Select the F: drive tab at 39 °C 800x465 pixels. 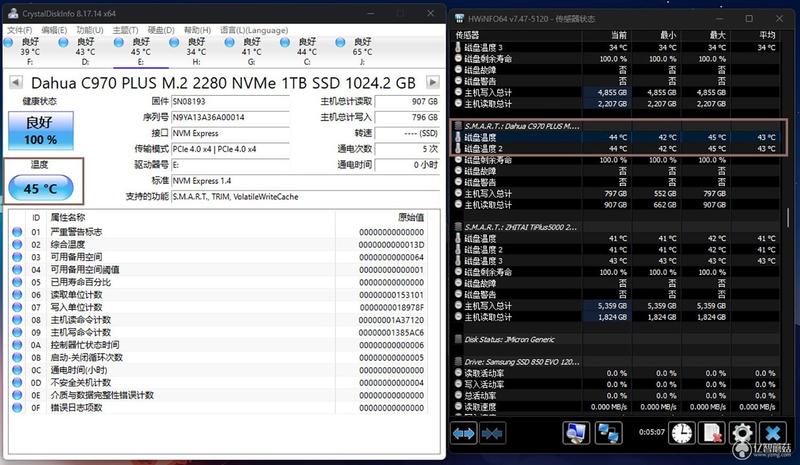[30, 51]
